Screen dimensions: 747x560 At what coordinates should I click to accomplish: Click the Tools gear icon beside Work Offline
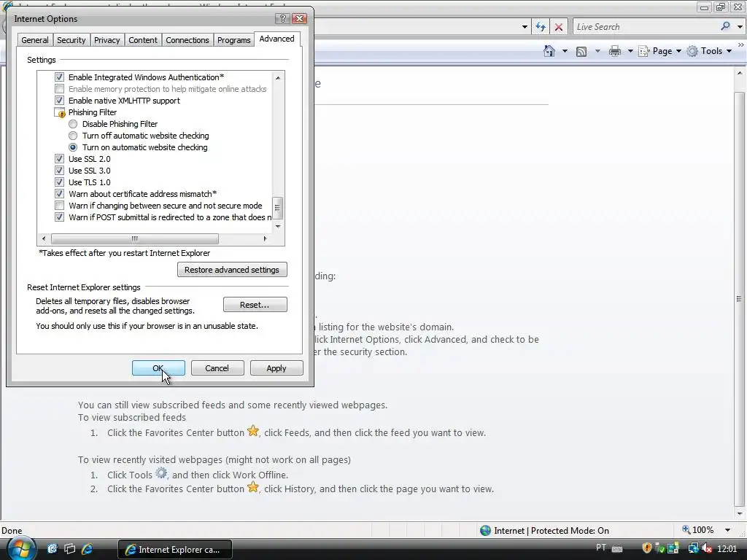pos(161,473)
